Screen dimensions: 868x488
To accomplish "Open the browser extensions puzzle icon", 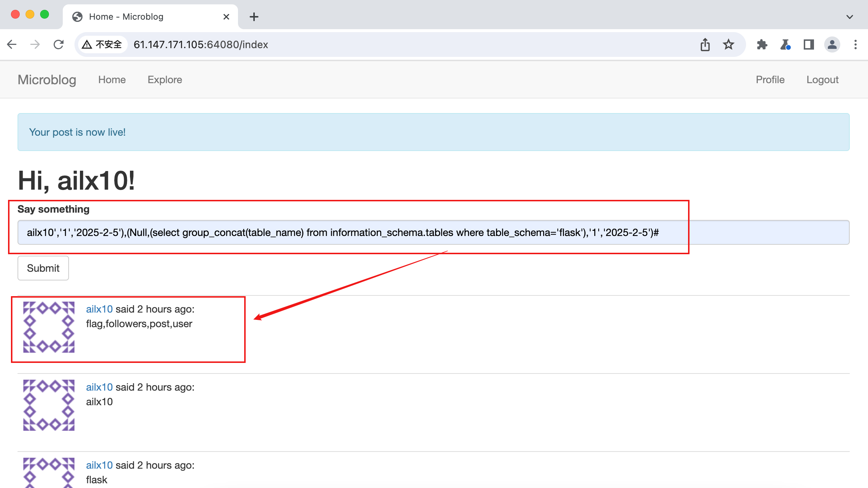I will 762,44.
